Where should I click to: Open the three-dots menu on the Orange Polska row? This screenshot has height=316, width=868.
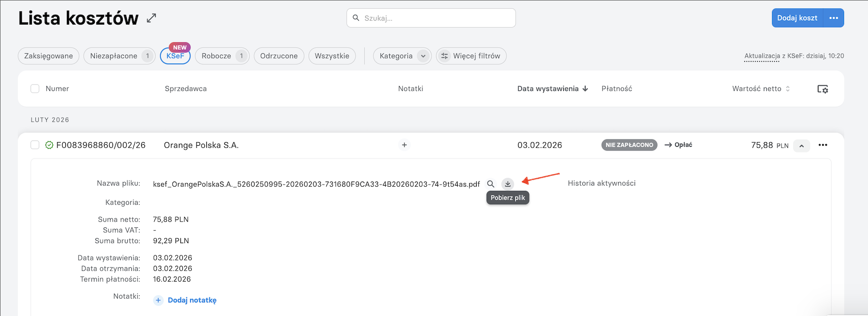pyautogui.click(x=823, y=145)
